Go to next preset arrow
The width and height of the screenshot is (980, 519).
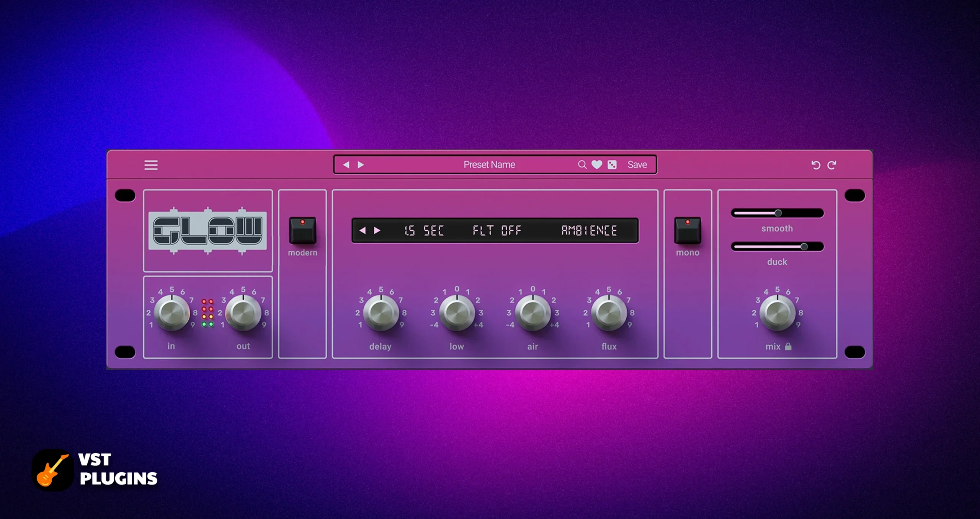(x=361, y=164)
